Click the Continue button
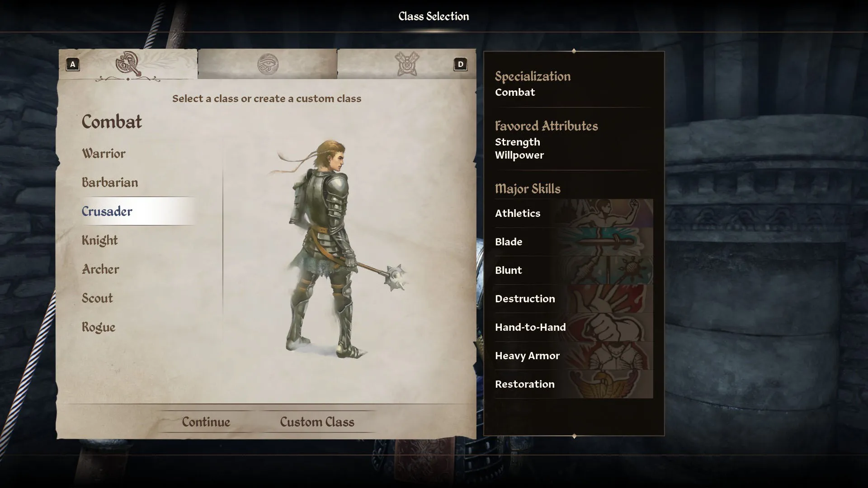 pyautogui.click(x=206, y=422)
